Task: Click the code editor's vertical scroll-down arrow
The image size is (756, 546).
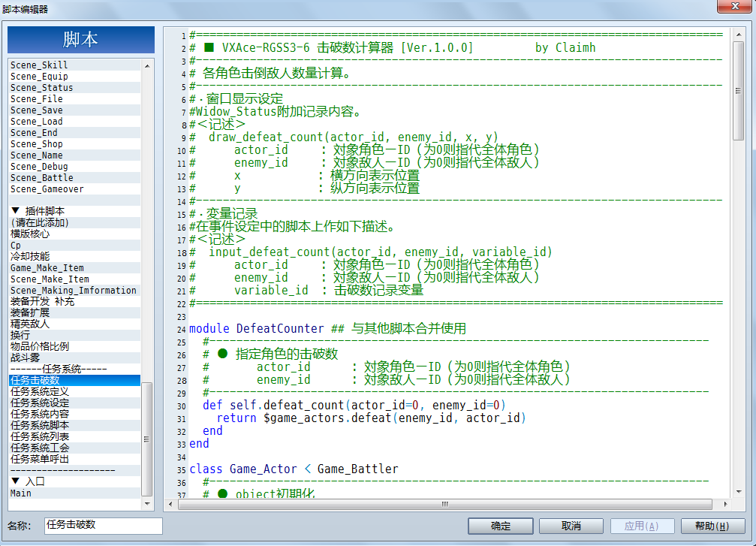Action: pyautogui.click(x=738, y=492)
